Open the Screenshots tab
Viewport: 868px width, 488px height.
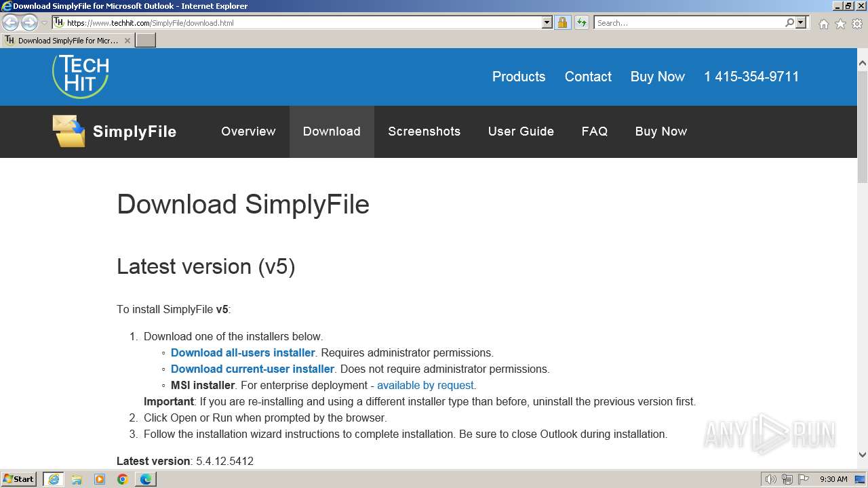(424, 131)
